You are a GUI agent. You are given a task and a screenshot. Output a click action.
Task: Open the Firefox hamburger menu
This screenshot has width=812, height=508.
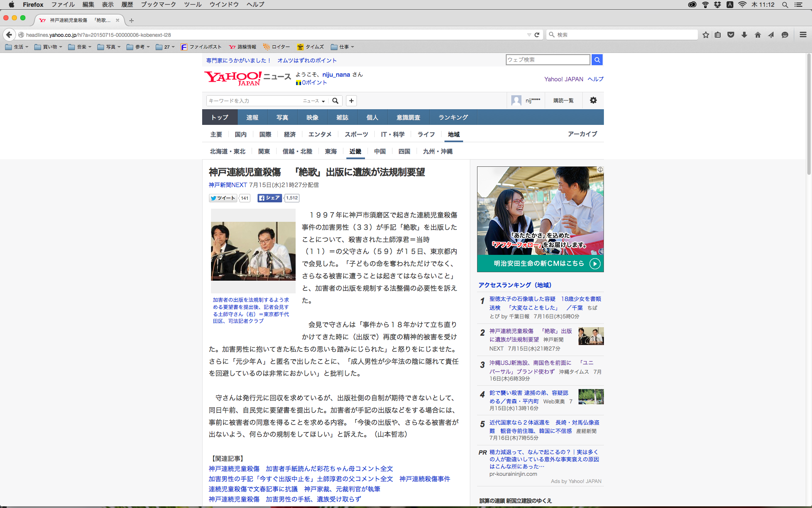(803, 35)
